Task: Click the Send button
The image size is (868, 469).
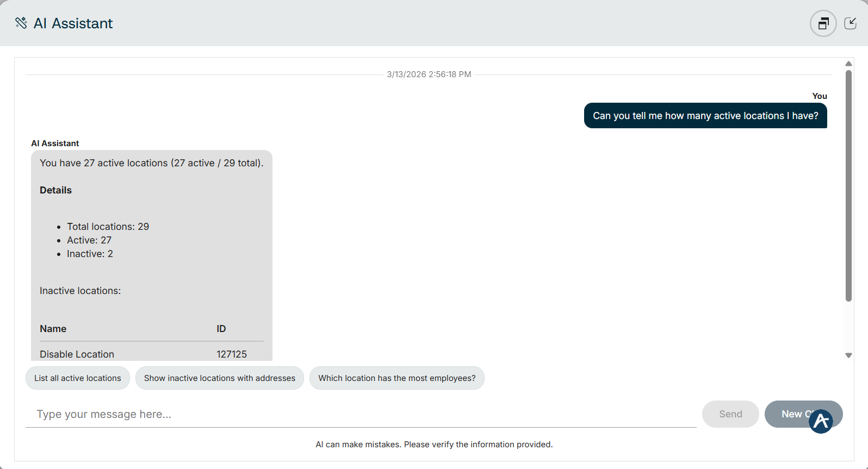Action: 730,414
